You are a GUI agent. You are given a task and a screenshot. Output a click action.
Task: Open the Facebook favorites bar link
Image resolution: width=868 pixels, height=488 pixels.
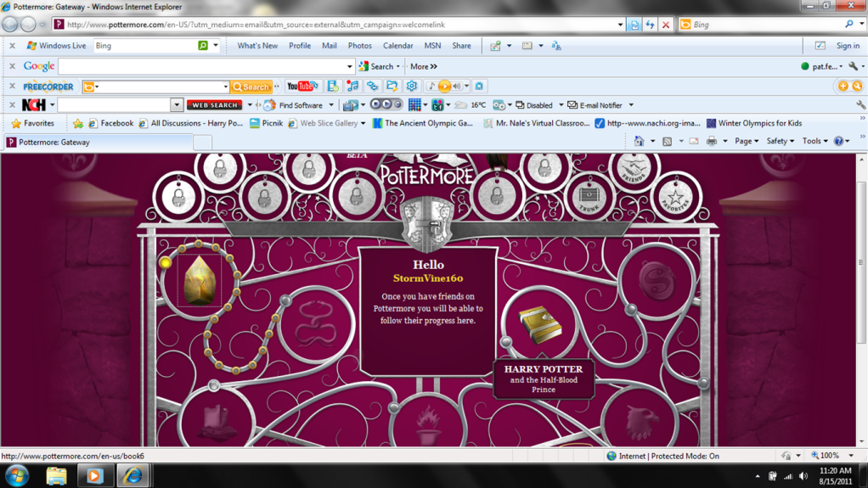(116, 124)
